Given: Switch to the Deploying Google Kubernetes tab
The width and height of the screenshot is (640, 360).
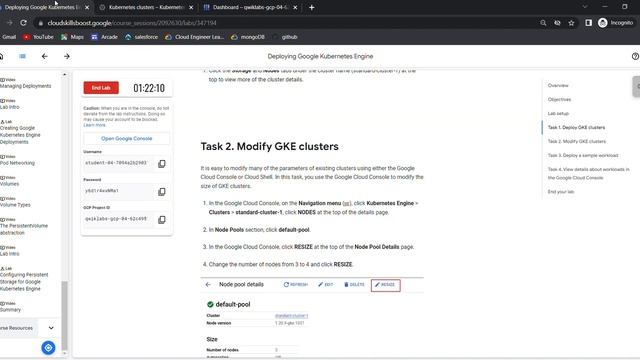Looking at the screenshot, I should pyautogui.click(x=41, y=7).
